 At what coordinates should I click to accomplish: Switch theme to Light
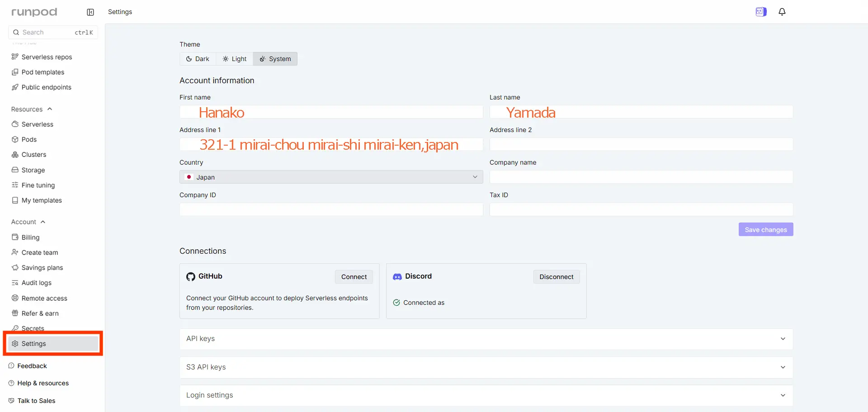(234, 59)
